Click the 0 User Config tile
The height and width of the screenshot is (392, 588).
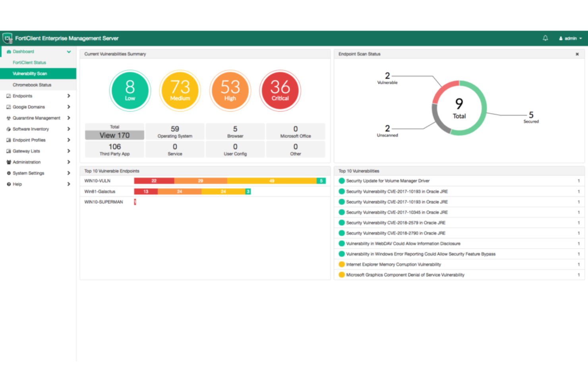(x=235, y=149)
